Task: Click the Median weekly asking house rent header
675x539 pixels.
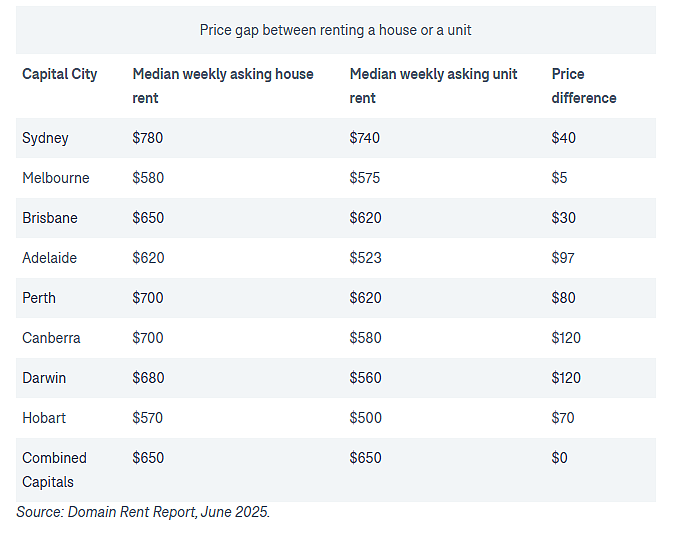Action: tap(223, 86)
